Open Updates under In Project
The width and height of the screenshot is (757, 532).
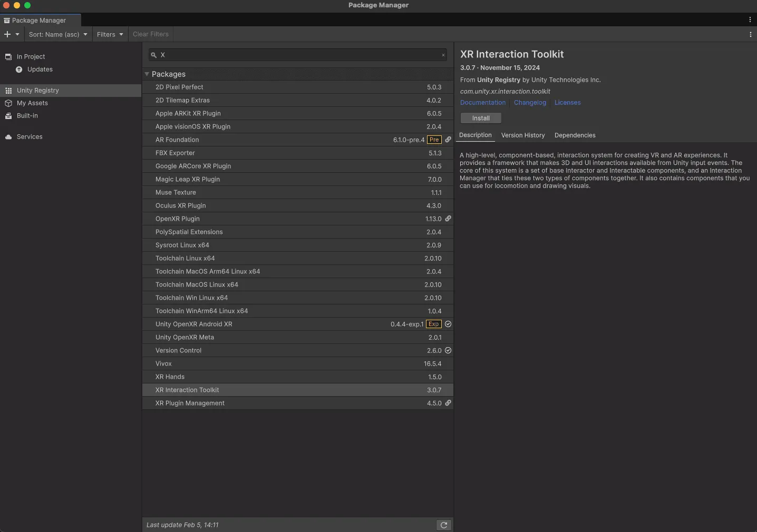click(x=39, y=69)
